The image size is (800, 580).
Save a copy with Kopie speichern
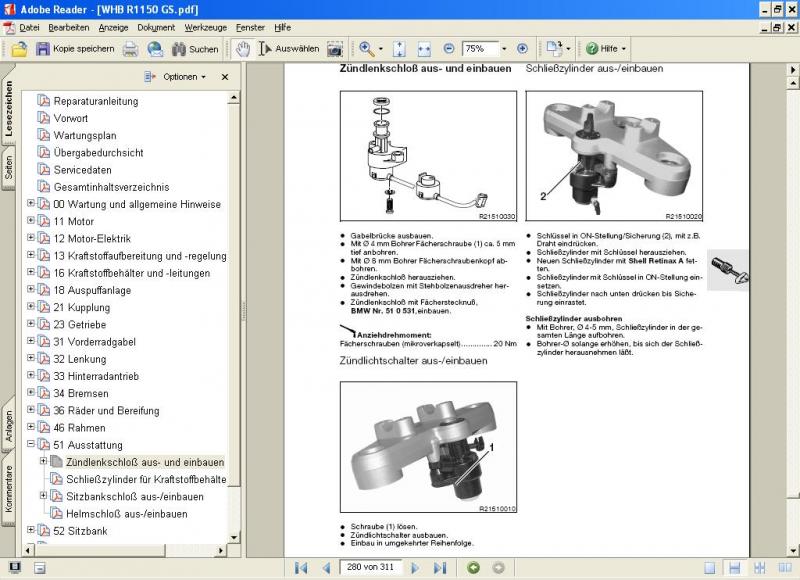point(75,49)
